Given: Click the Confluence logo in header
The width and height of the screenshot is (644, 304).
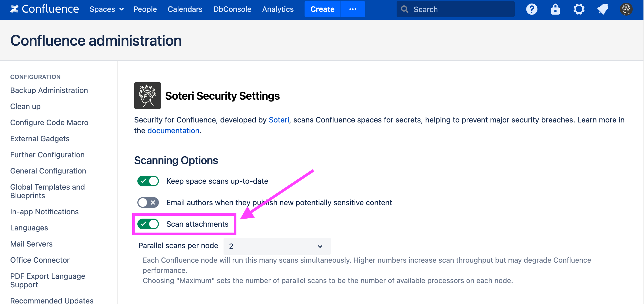Looking at the screenshot, I should click(45, 9).
